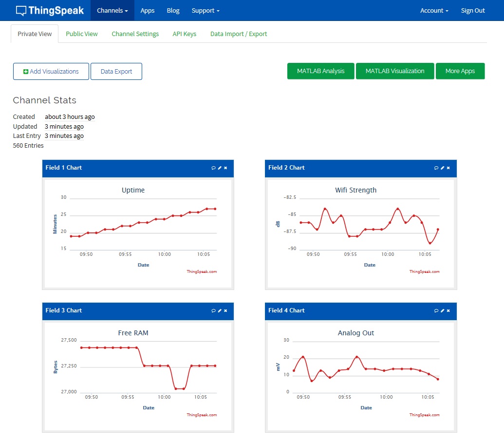504x444 pixels.
Task: Click the last data point in Uptime chart
Action: coord(215,209)
